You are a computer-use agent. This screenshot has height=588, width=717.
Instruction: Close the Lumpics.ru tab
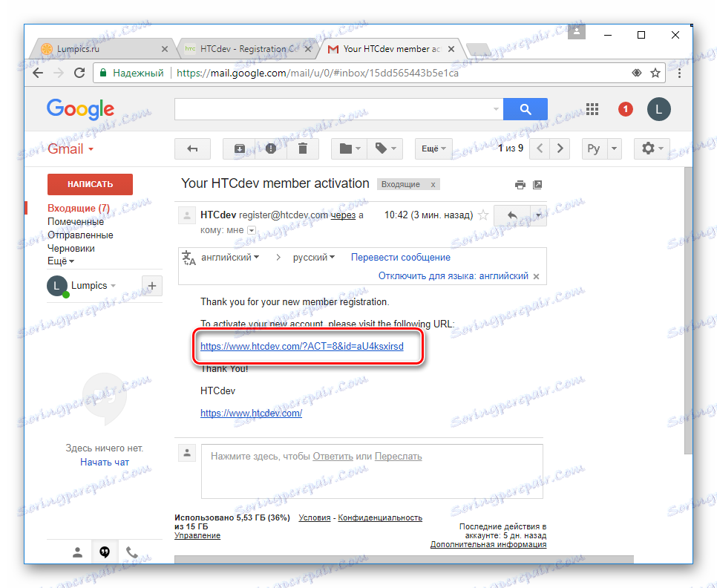[165, 49]
